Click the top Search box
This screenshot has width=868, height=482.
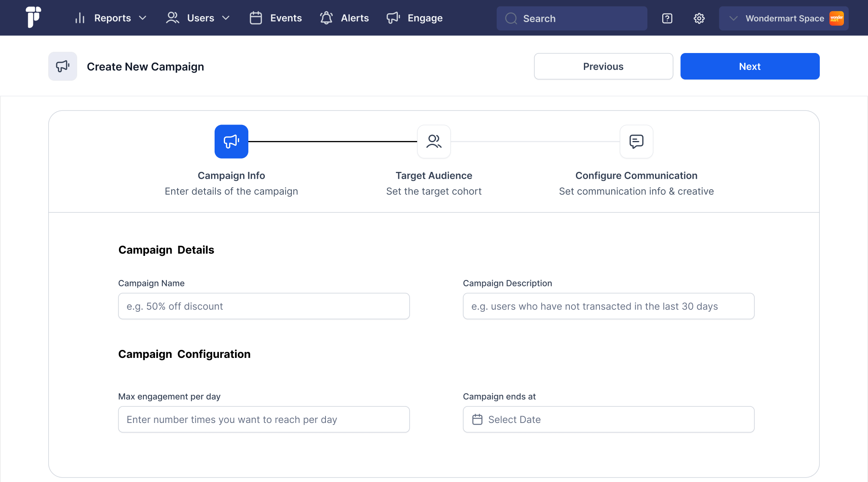[571, 18]
